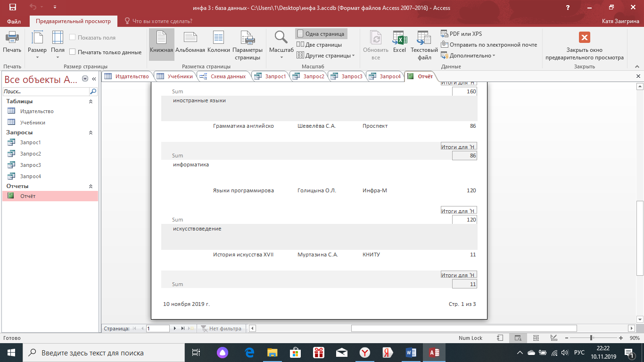Open the Файл menu
This screenshot has width=644, height=362.
tap(14, 21)
